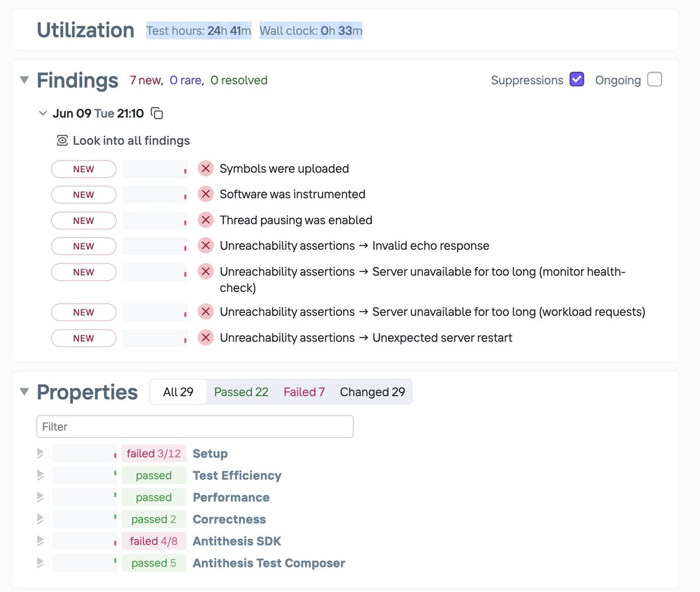The width and height of the screenshot is (700, 592).
Task: Click the red X icon for Thread pausing was enabled
Action: 205,220
